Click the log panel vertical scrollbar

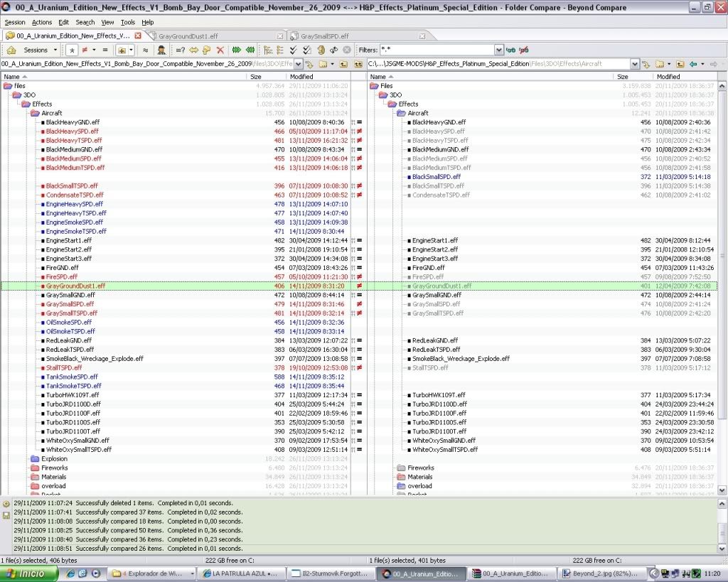coord(722,526)
